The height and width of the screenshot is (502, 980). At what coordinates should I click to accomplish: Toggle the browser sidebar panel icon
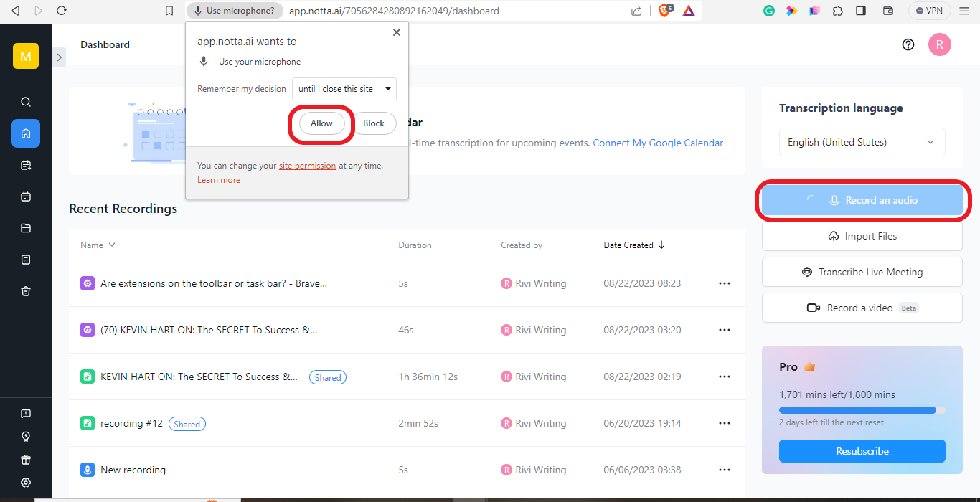861,11
